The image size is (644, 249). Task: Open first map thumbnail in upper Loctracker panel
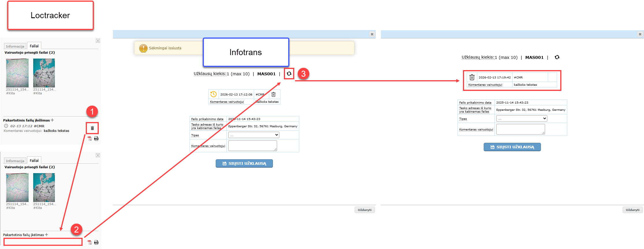[x=17, y=73]
